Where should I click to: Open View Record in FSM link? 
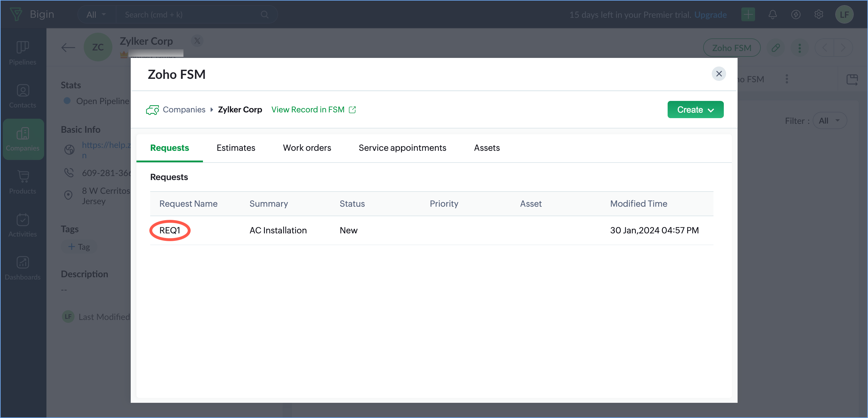click(x=308, y=110)
